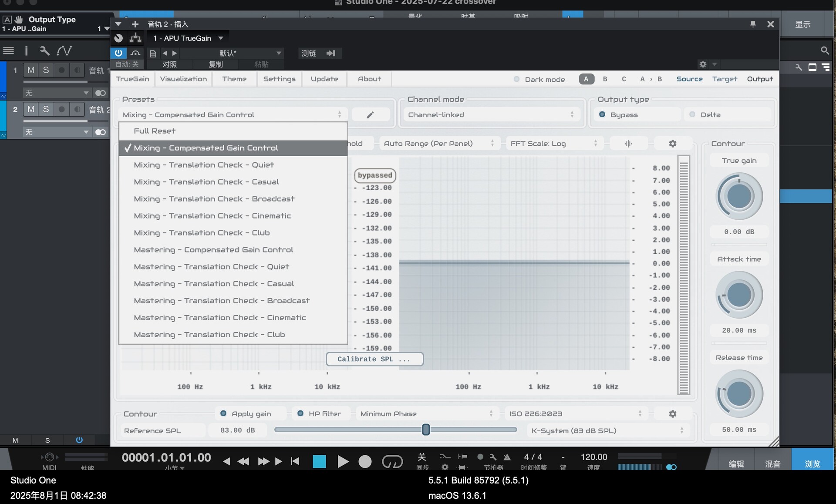Toggle the plugin power button
The width and height of the screenshot is (836, 504).
(118, 53)
